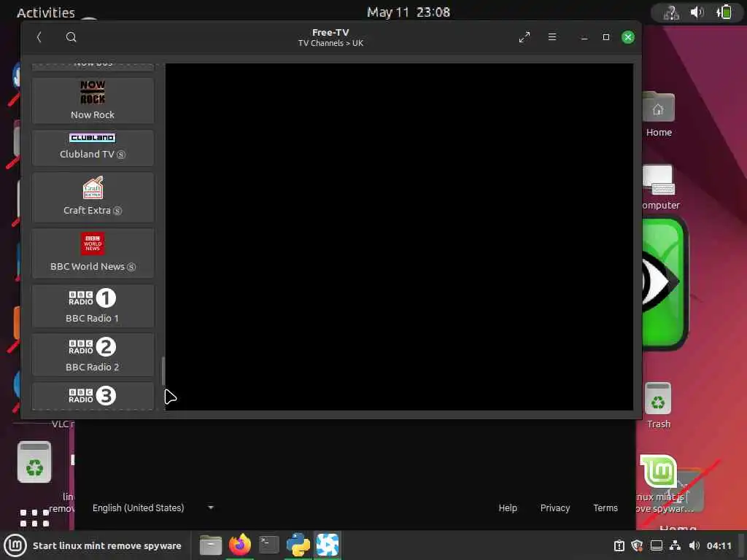Launch terminal from taskbar

[x=269, y=545]
